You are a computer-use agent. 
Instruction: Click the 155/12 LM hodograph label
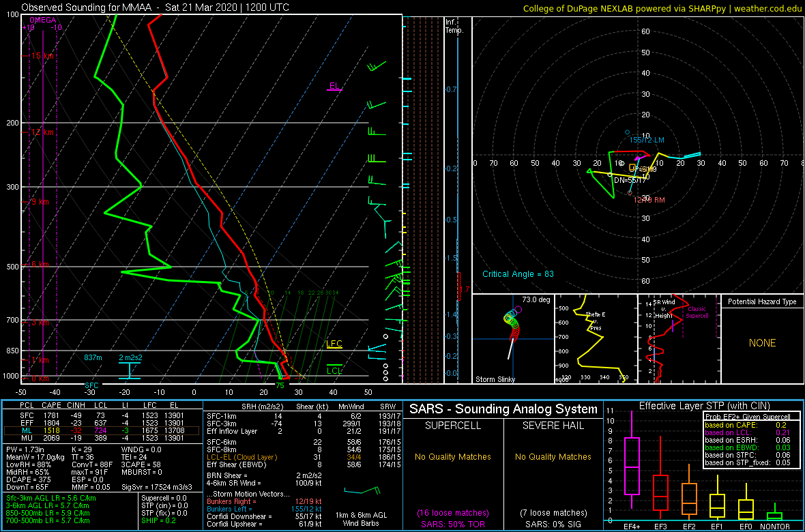click(647, 141)
